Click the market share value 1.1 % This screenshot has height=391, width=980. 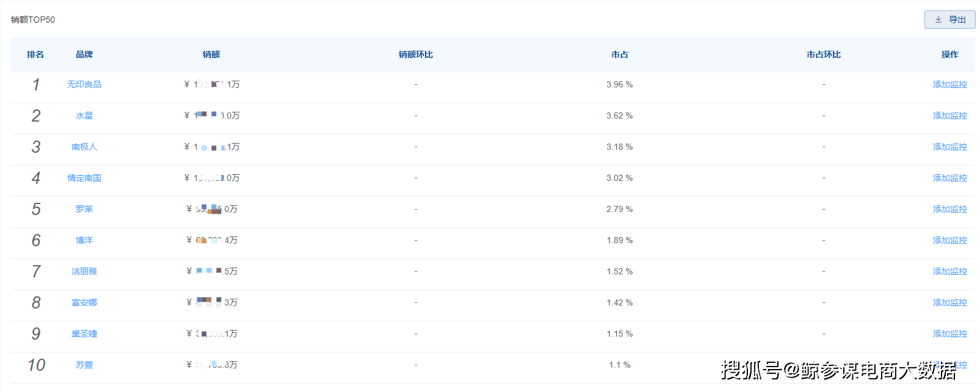coord(620,365)
